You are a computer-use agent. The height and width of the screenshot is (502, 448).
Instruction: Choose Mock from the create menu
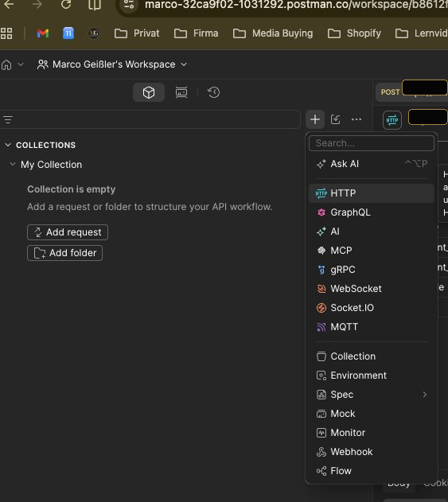(372, 414)
